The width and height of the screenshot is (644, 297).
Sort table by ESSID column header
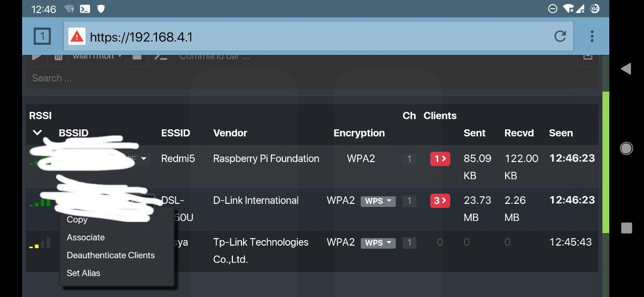[x=176, y=133]
